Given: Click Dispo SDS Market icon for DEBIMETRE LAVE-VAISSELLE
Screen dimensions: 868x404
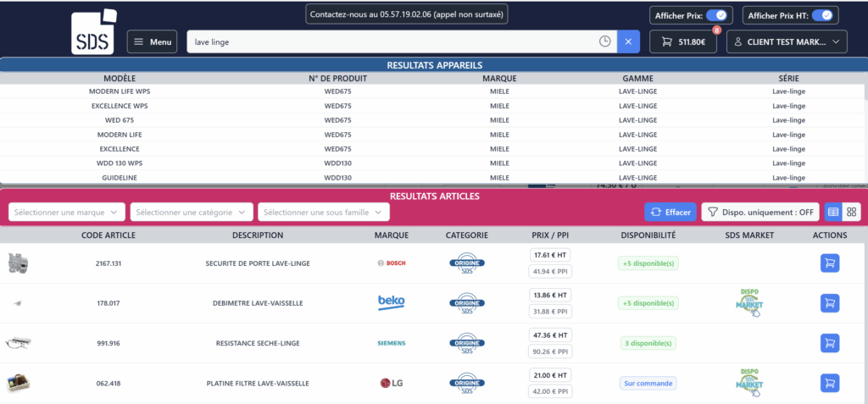Looking at the screenshot, I should pyautogui.click(x=749, y=302).
